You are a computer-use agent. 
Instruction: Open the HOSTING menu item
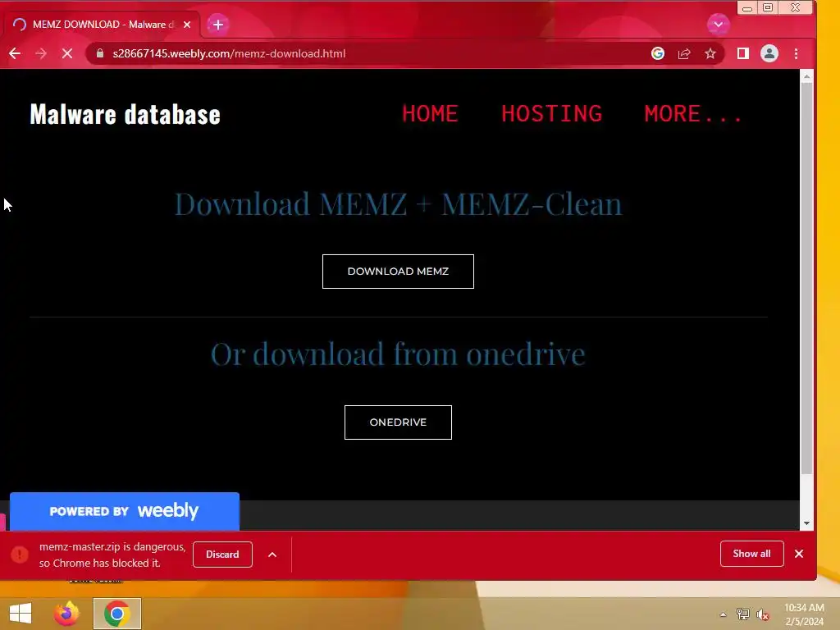pyautogui.click(x=552, y=113)
